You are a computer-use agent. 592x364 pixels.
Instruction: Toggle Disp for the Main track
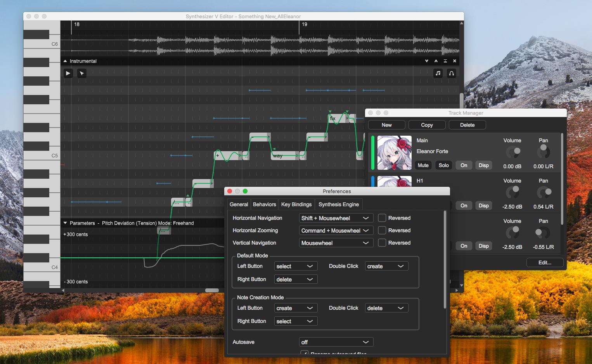tap(484, 165)
